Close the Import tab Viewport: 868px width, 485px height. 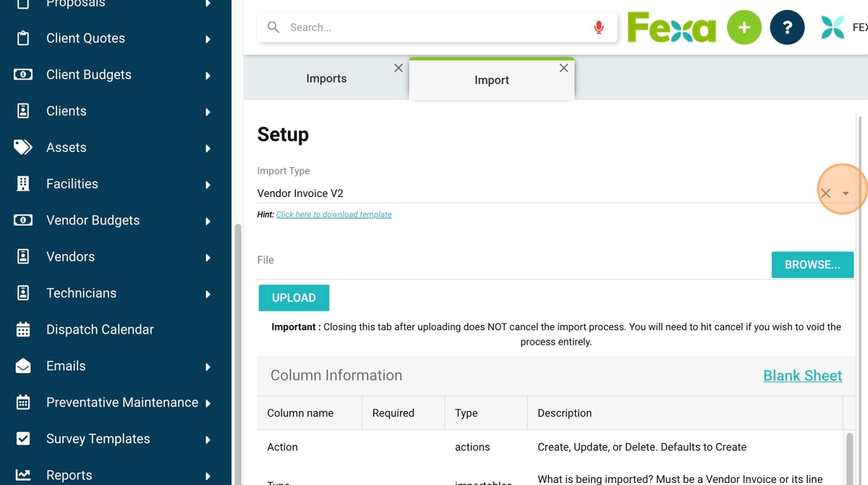(563, 68)
